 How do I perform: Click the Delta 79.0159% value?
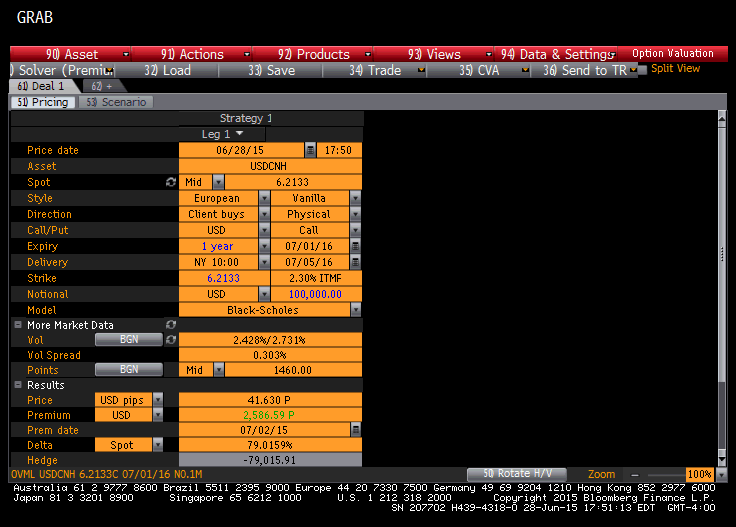coord(270,445)
